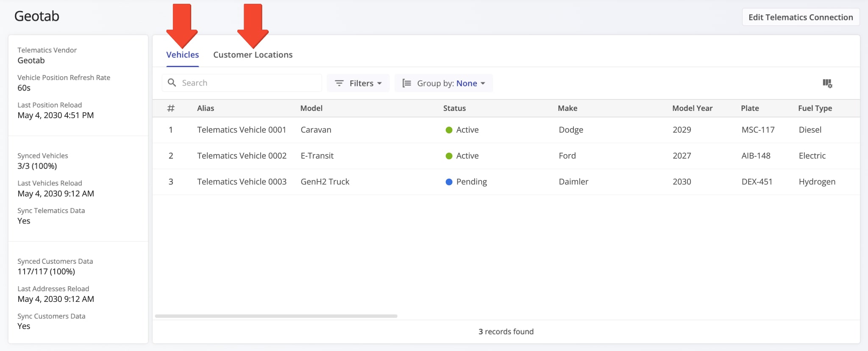
Task: Click the Synced Vehicles 3/3 (100%) value
Action: [x=37, y=166]
